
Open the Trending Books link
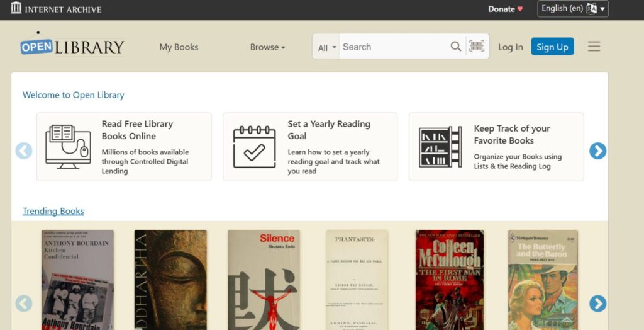pos(53,211)
